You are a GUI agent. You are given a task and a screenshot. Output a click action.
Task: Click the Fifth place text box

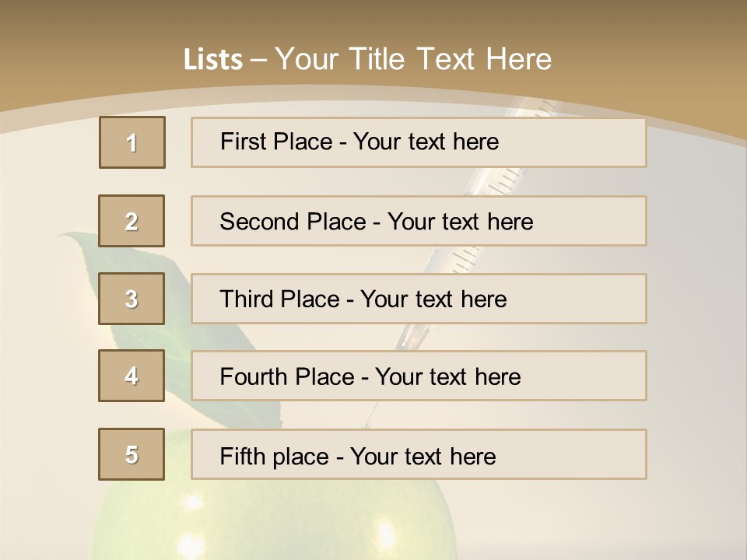[x=419, y=454]
